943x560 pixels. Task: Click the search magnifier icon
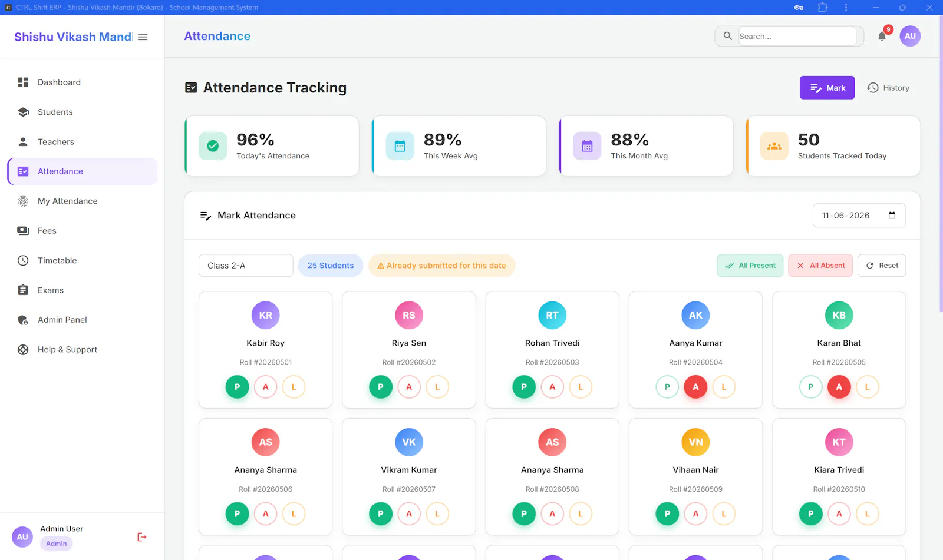pos(728,36)
